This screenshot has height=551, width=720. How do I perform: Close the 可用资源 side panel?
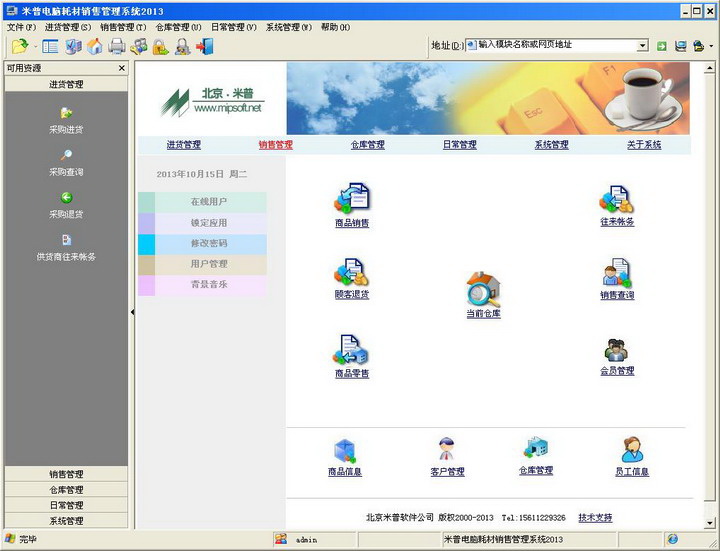[x=122, y=68]
